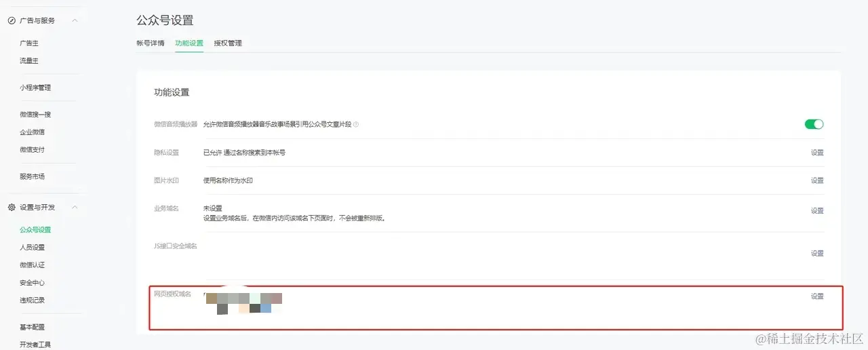
Task: Open 开发者工具 in the sidebar
Action: click(x=35, y=345)
